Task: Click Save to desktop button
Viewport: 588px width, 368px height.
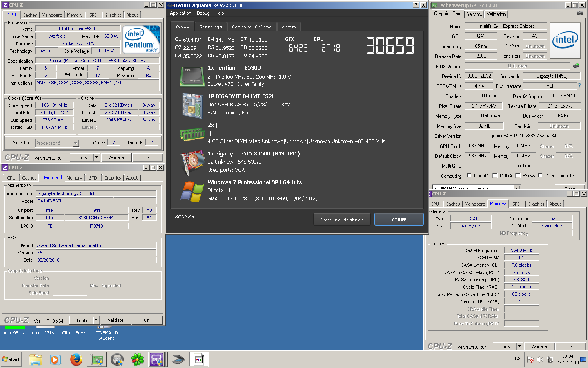Action: 342,220
